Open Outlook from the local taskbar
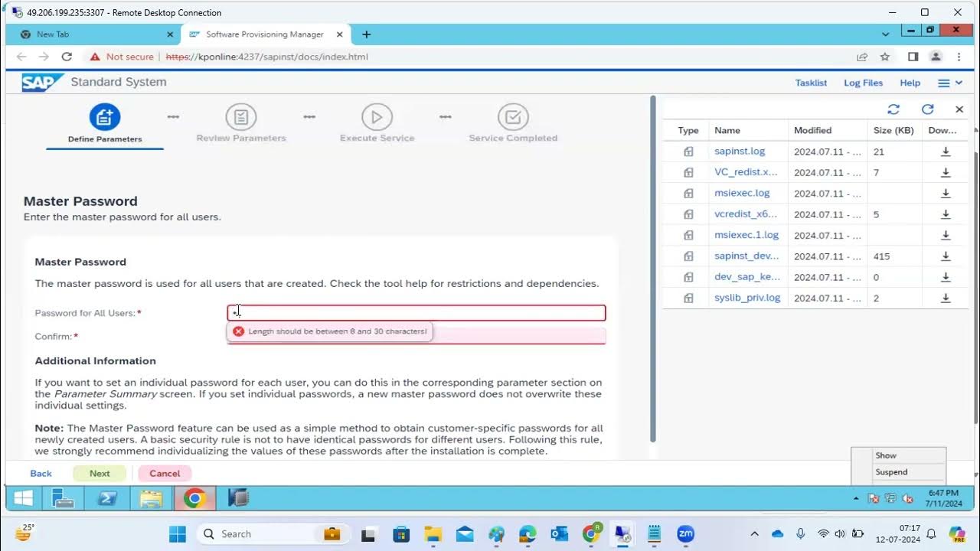 pos(559,533)
